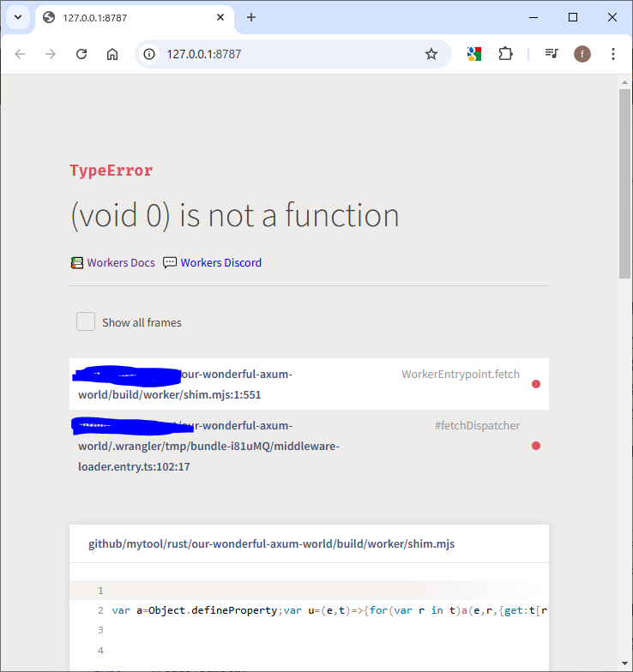Open the Google Translate extension icon
Image resolution: width=633 pixels, height=672 pixels.
coord(473,54)
